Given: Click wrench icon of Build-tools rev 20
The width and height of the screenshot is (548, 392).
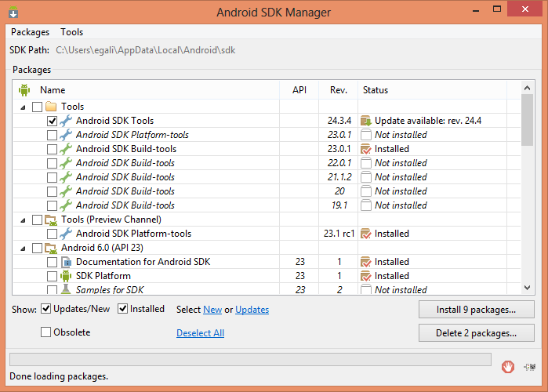Looking at the screenshot, I should pos(66,191).
